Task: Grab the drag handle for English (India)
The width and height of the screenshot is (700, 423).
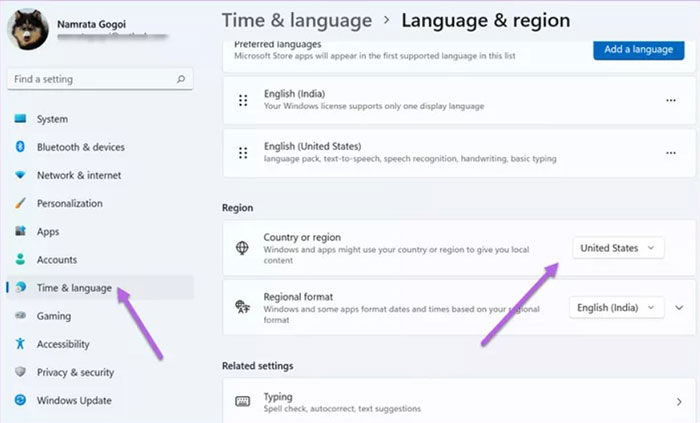Action: pyautogui.click(x=243, y=100)
